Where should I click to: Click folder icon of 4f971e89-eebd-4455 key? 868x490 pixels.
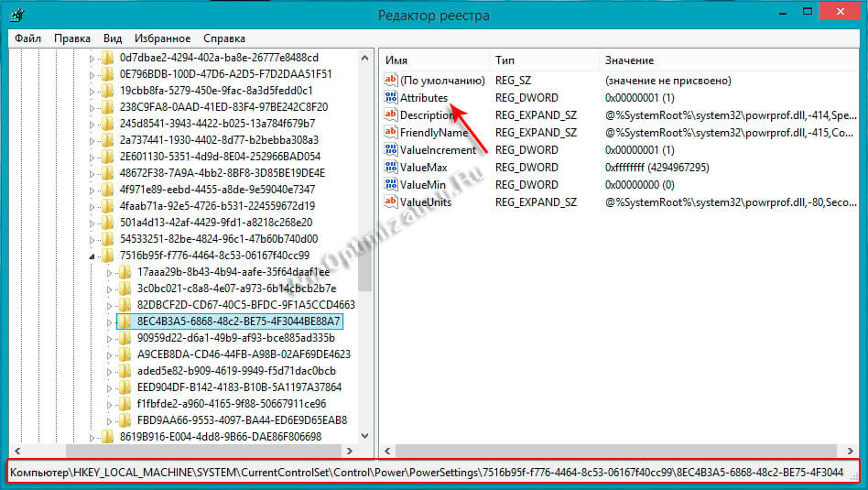pyautogui.click(x=107, y=190)
